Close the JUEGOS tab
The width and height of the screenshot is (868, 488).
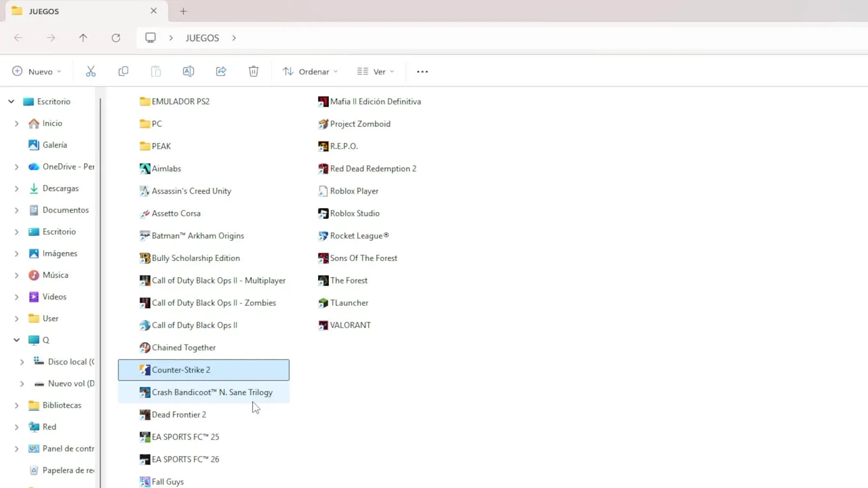[154, 11]
